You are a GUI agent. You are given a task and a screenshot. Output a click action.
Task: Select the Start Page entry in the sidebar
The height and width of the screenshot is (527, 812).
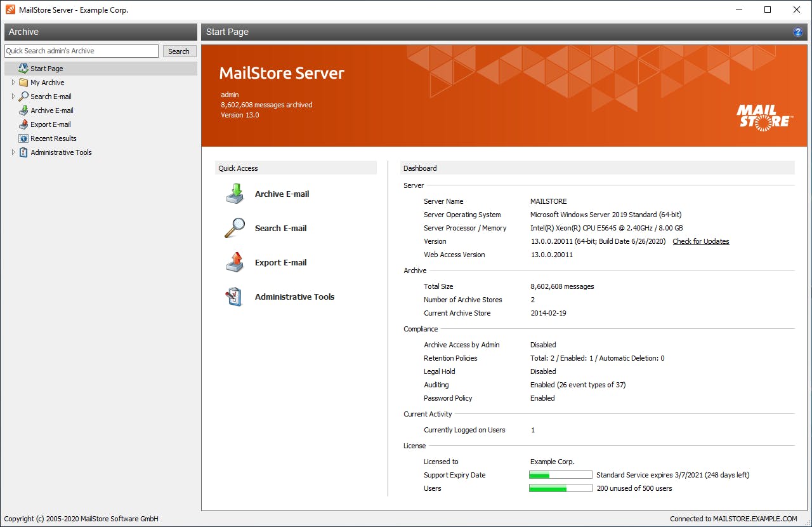tap(46, 68)
